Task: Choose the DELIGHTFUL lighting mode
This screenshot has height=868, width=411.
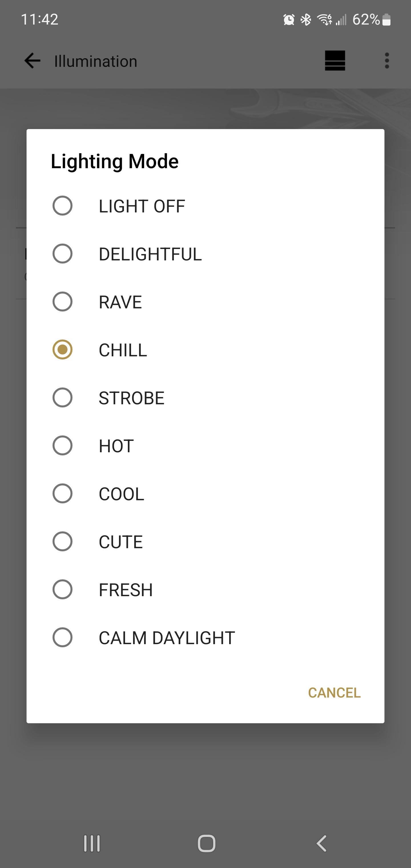Action: [x=63, y=254]
